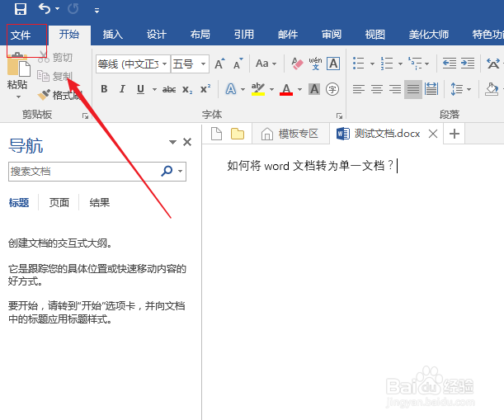Click the Align Right icon

tap(395, 89)
